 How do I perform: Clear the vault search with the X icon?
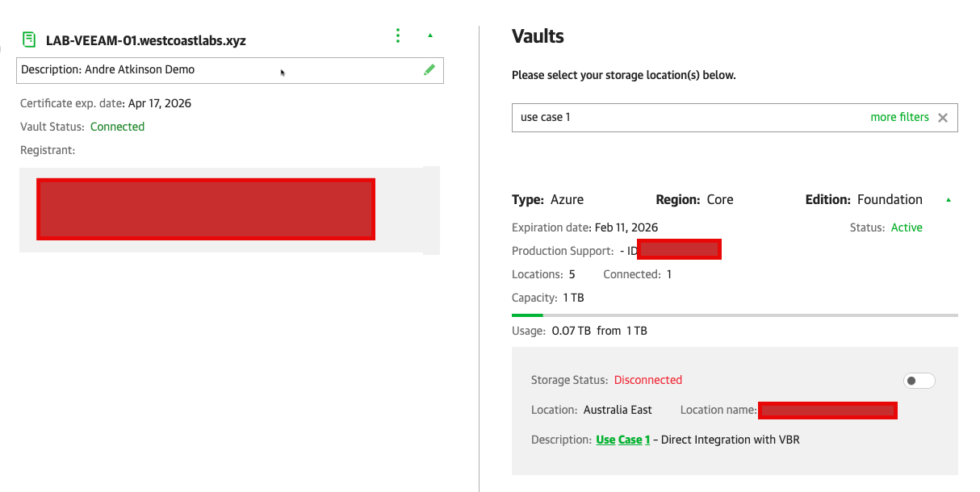[x=942, y=118]
